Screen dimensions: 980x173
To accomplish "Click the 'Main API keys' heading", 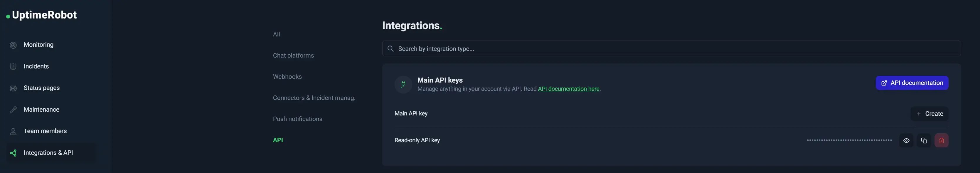I will (x=440, y=80).
